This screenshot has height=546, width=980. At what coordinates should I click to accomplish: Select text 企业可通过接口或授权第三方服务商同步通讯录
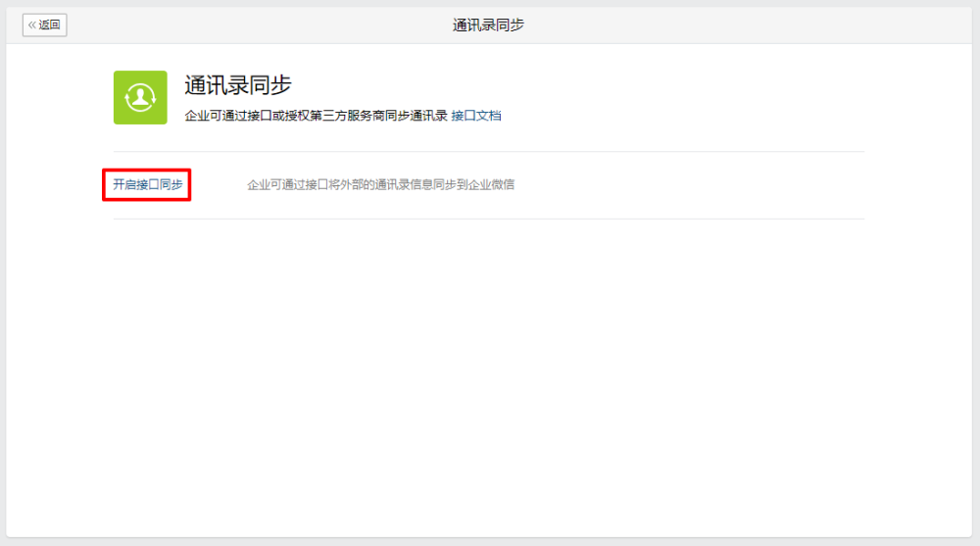(x=317, y=116)
